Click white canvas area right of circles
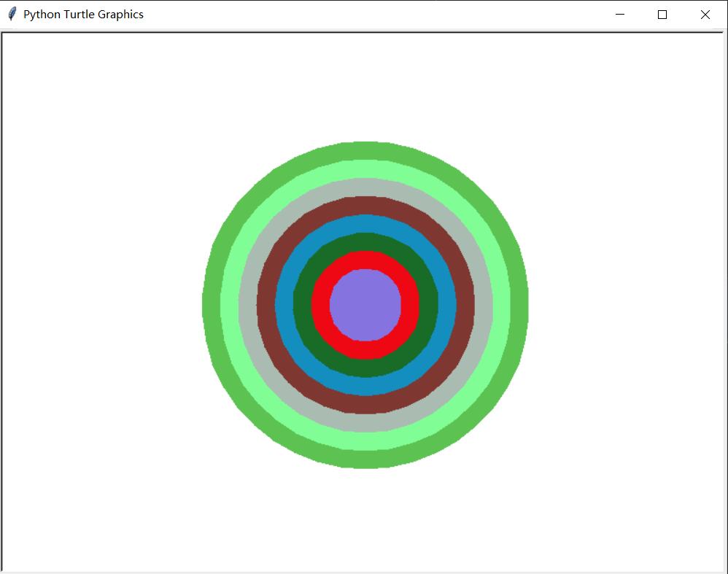The height and width of the screenshot is (574, 728). click(626, 305)
